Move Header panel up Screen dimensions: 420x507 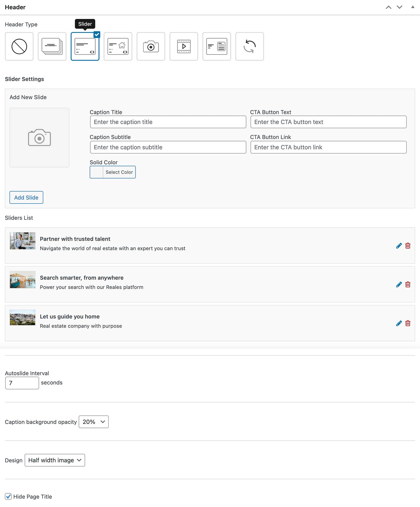tap(388, 7)
